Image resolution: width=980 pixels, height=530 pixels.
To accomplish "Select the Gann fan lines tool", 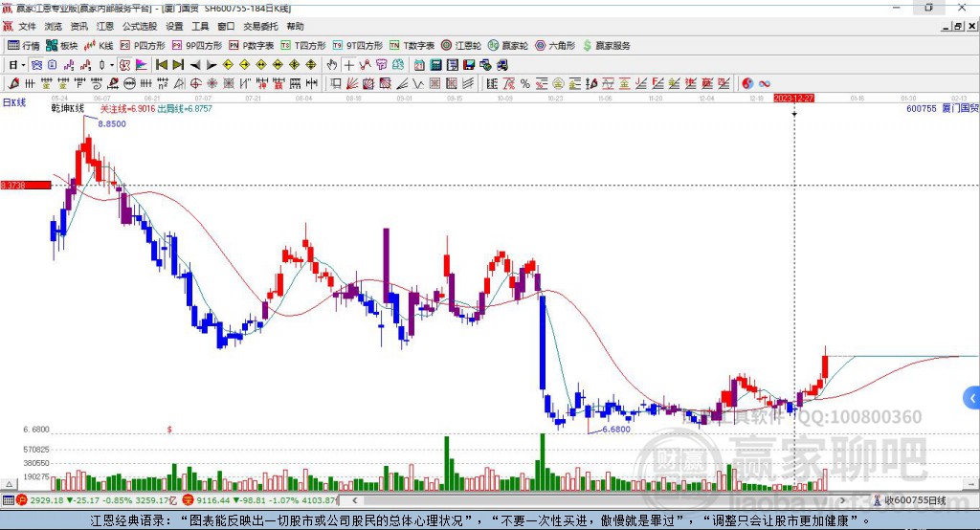I will (x=352, y=84).
